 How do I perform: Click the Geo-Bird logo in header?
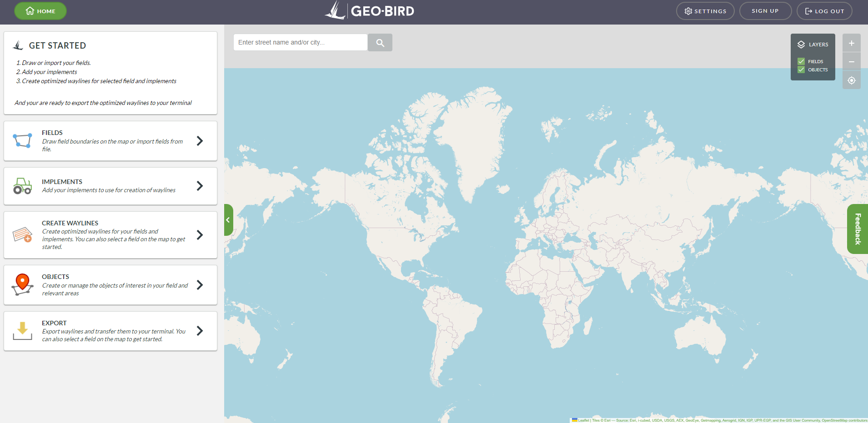pos(370,11)
